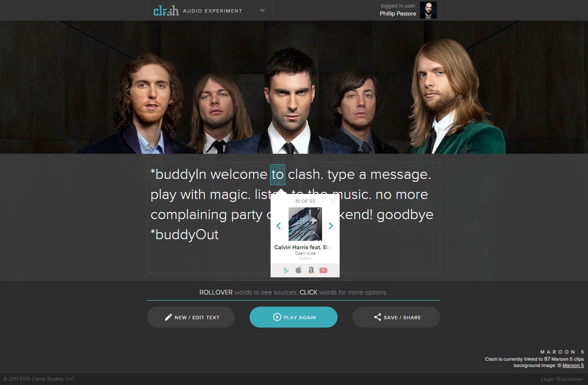Viewport: 588px width, 385px height.
Task: Expand the Audio Experiment dropdown arrow
Action: point(263,10)
